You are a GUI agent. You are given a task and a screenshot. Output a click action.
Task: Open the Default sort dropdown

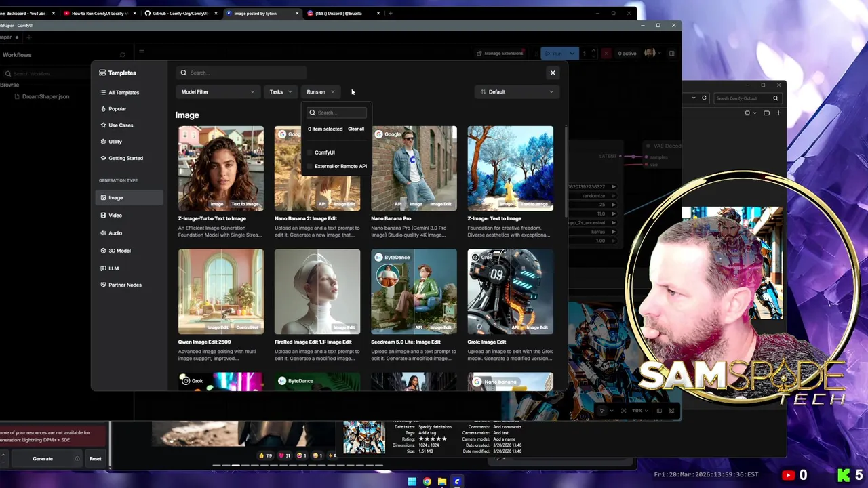tap(517, 91)
